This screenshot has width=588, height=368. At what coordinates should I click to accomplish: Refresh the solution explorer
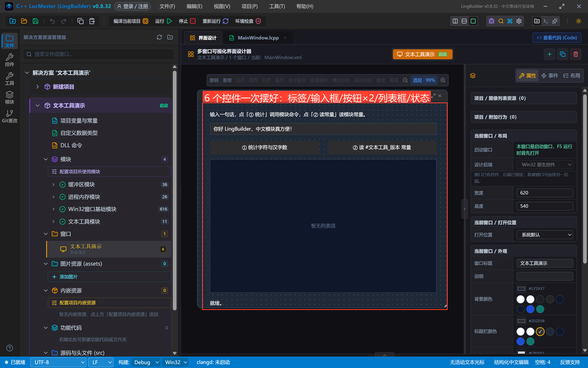[159, 37]
